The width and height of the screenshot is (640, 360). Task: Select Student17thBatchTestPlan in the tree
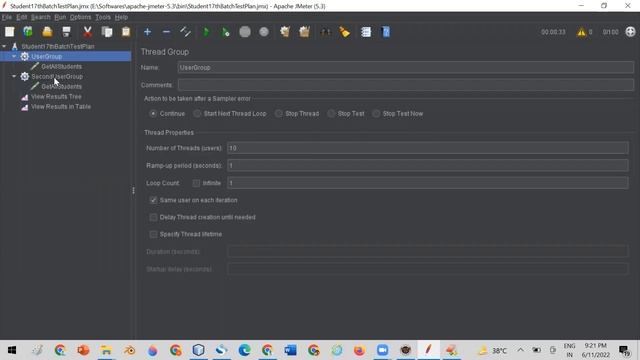click(x=58, y=47)
